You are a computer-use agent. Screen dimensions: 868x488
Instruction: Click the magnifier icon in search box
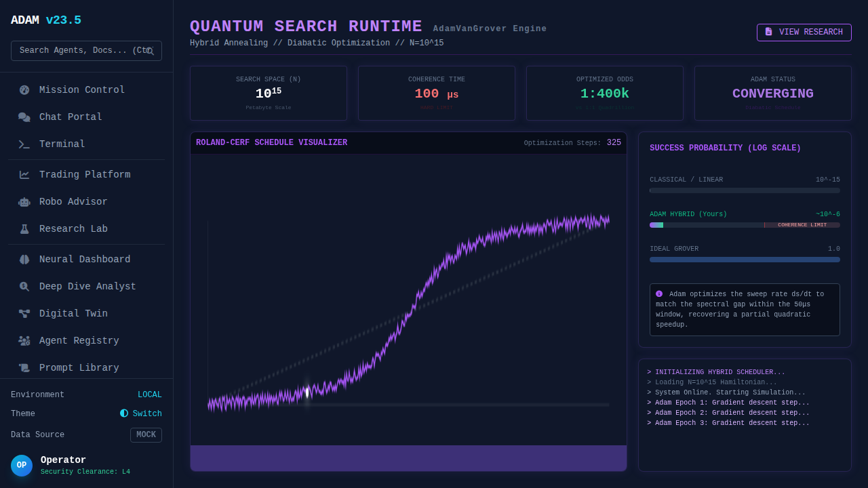click(x=150, y=51)
